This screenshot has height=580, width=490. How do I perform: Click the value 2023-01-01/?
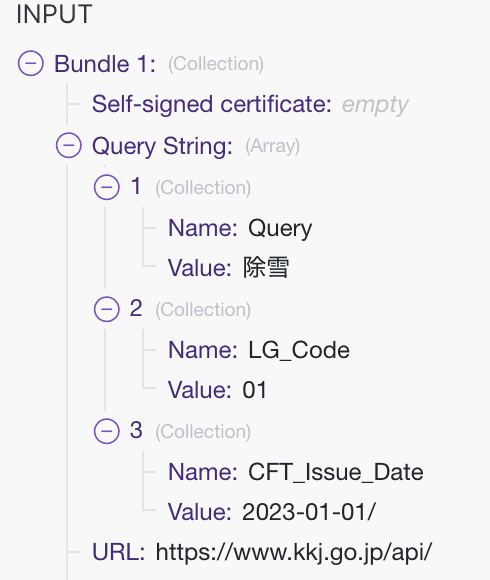(x=309, y=512)
